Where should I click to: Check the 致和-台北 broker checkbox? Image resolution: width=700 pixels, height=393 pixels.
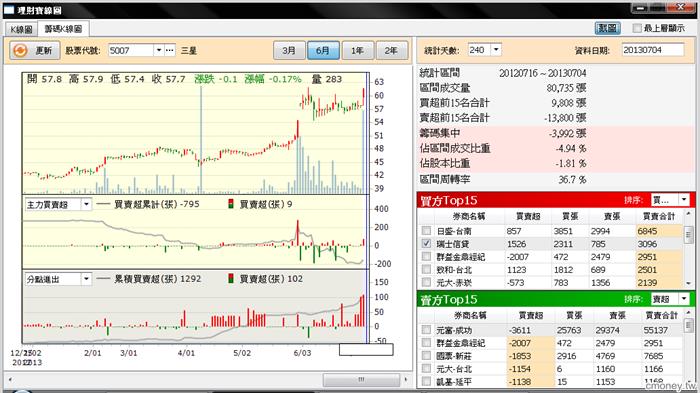426,269
